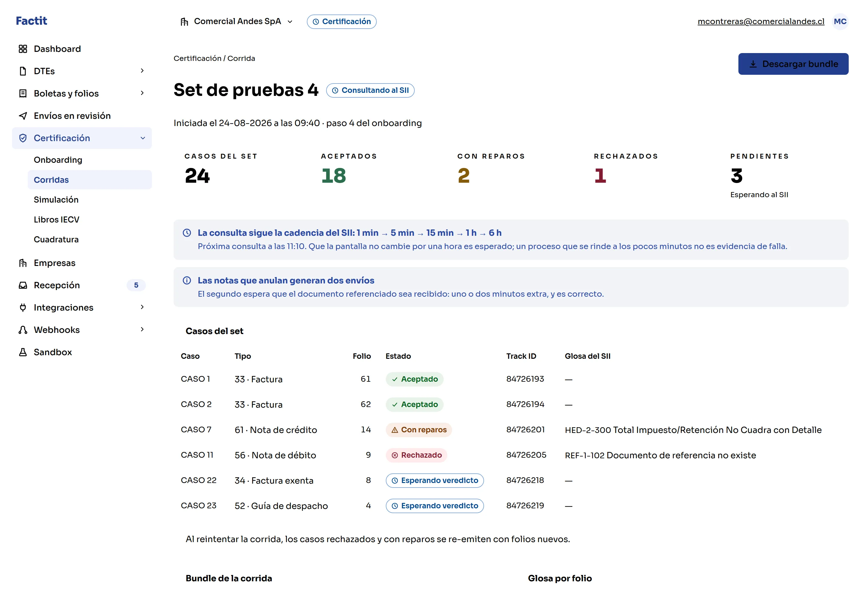The height and width of the screenshot is (603, 868).
Task: Click the Dashboard grid icon
Action: click(23, 49)
